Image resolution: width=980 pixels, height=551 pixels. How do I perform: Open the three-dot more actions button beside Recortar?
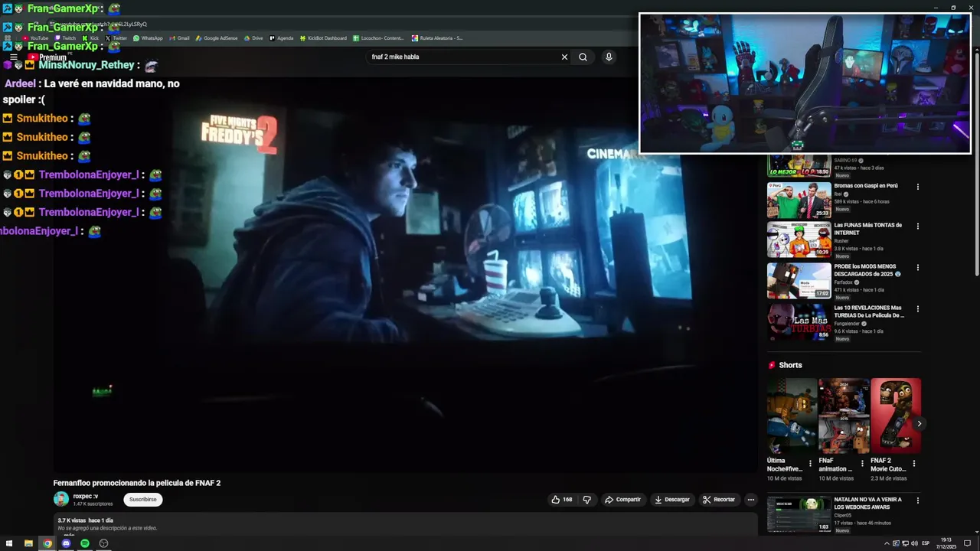click(x=751, y=500)
